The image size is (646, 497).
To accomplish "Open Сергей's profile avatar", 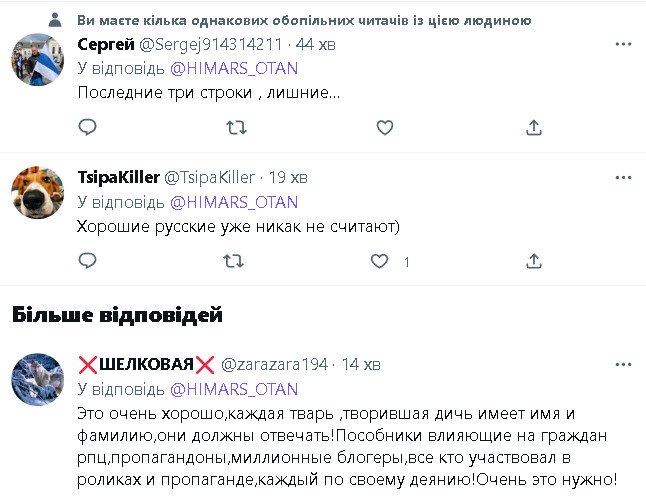I will (x=38, y=60).
